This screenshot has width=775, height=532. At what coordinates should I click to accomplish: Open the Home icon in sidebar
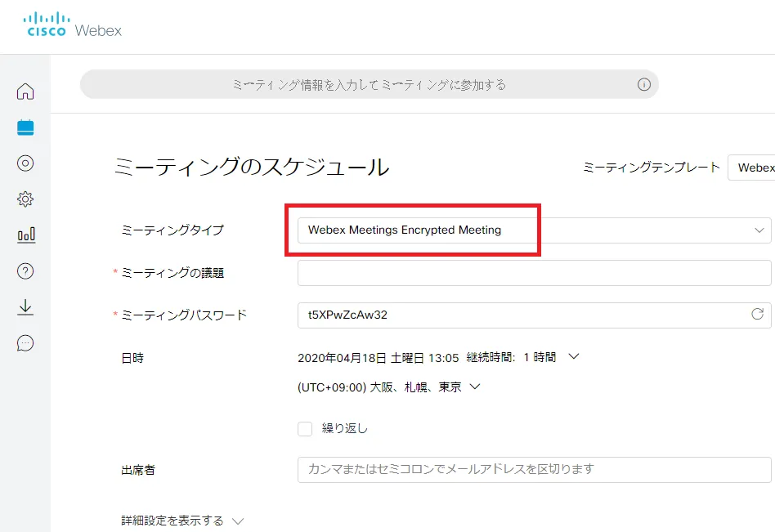click(x=25, y=92)
